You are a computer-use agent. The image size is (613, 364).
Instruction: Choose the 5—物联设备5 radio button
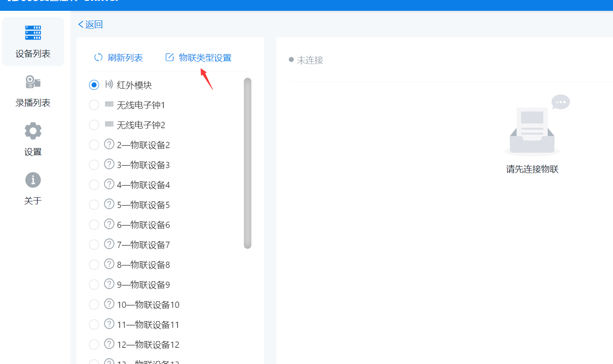click(94, 205)
